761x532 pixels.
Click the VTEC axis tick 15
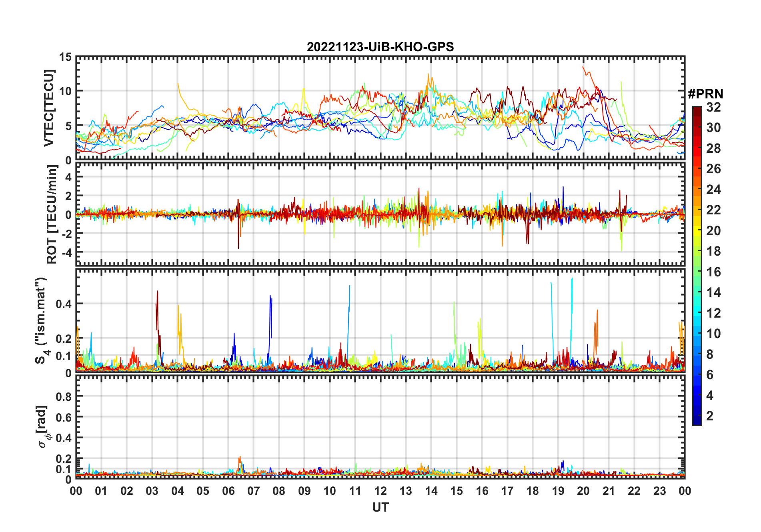coord(65,57)
